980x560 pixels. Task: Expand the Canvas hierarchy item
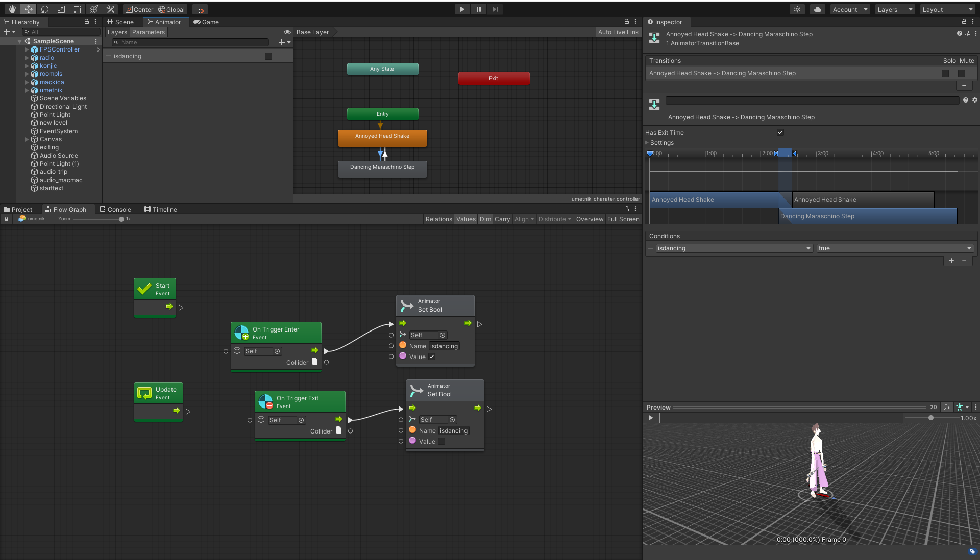(x=27, y=139)
